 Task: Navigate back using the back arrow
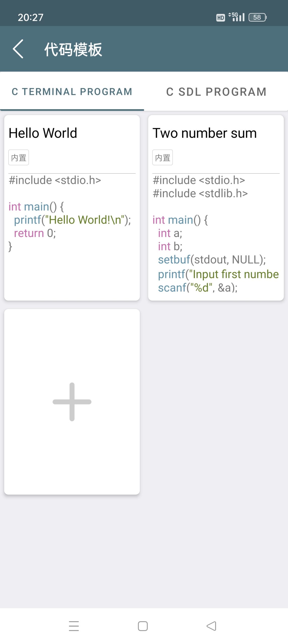pyautogui.click(x=18, y=50)
